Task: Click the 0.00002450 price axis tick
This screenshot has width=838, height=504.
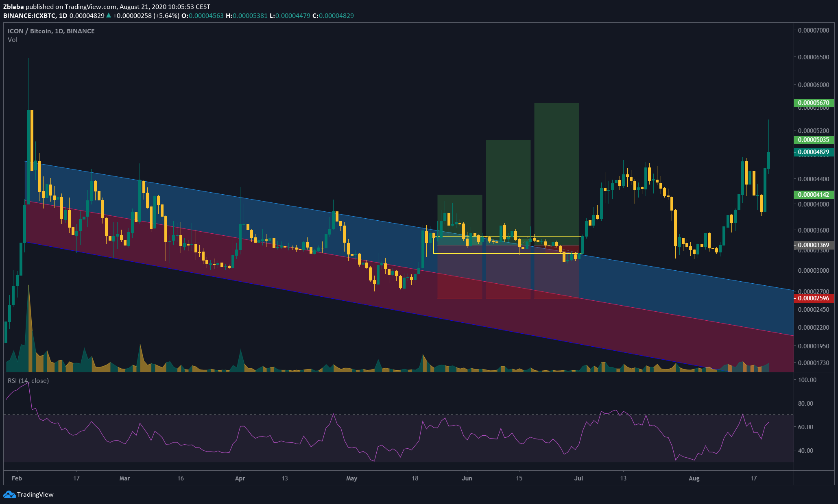Action: pyautogui.click(x=814, y=310)
